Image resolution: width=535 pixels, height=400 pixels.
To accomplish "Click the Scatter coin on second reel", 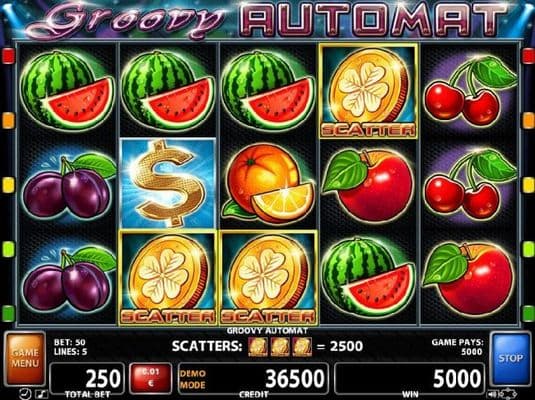I will click(168, 277).
